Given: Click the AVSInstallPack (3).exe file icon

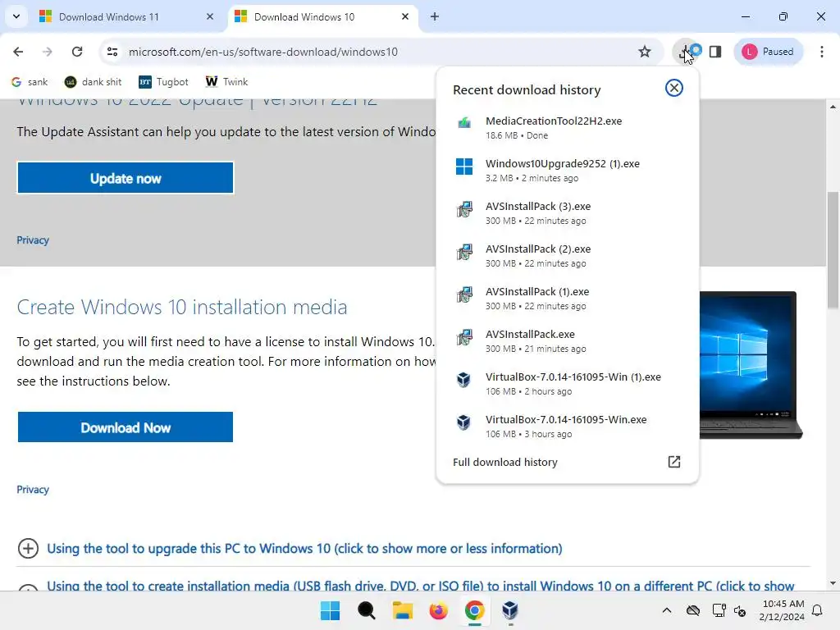Looking at the screenshot, I should 464,209.
